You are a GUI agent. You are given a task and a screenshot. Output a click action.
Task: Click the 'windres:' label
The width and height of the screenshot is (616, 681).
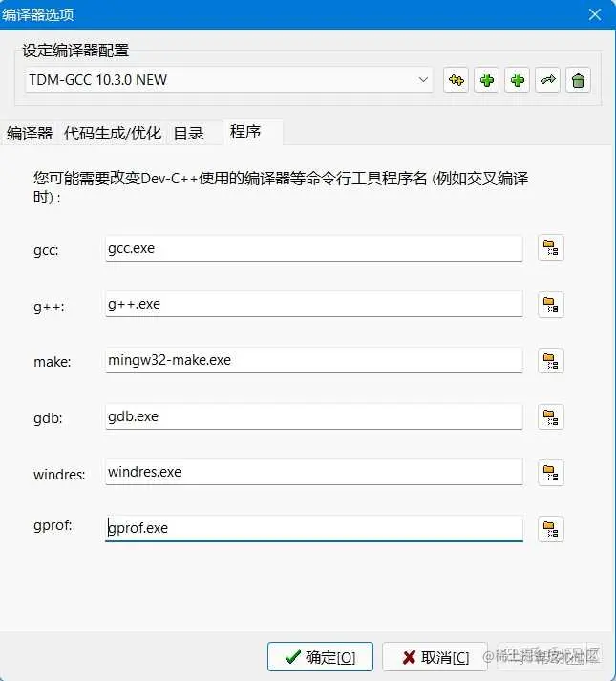coord(59,475)
